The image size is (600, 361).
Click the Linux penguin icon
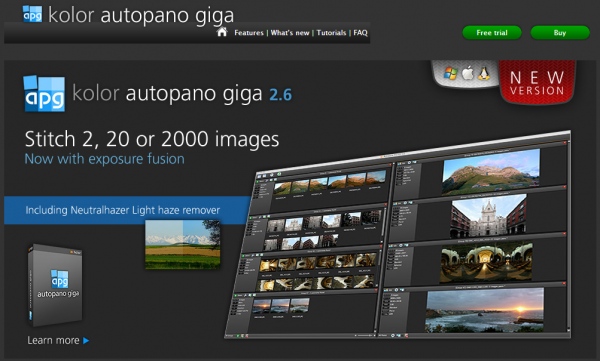pyautogui.click(x=483, y=73)
